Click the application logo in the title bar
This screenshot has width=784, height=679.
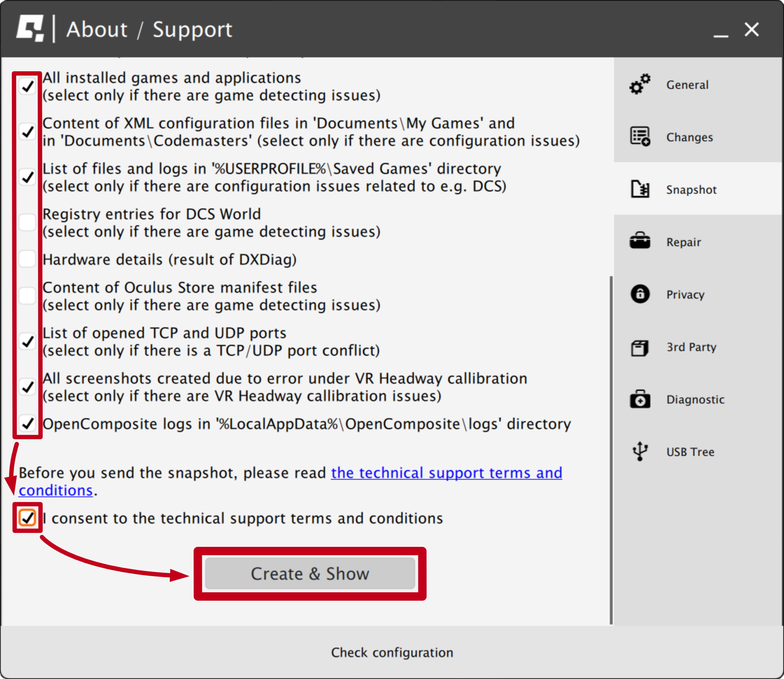(x=30, y=28)
